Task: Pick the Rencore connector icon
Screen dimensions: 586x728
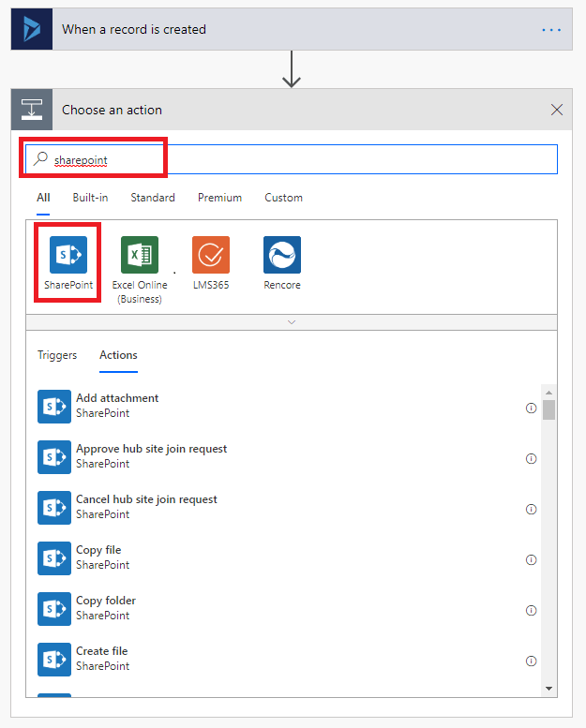Action: click(282, 255)
